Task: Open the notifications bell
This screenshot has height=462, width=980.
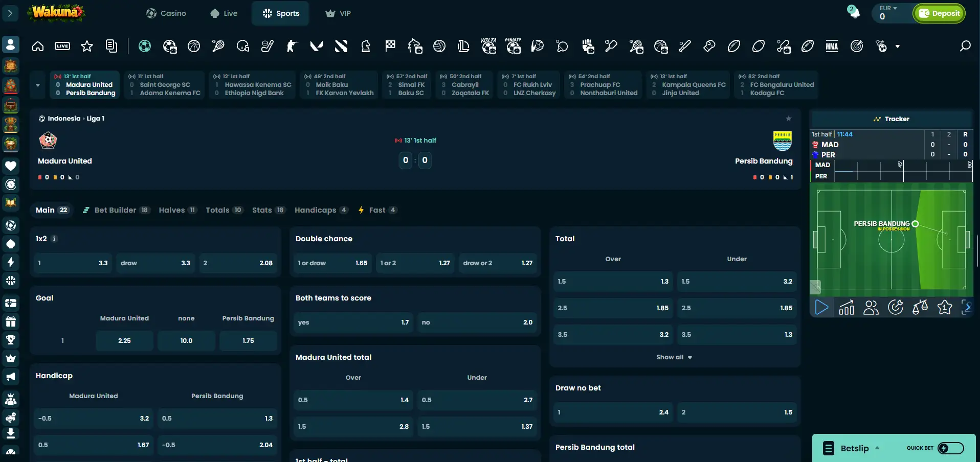Action: coord(854,13)
